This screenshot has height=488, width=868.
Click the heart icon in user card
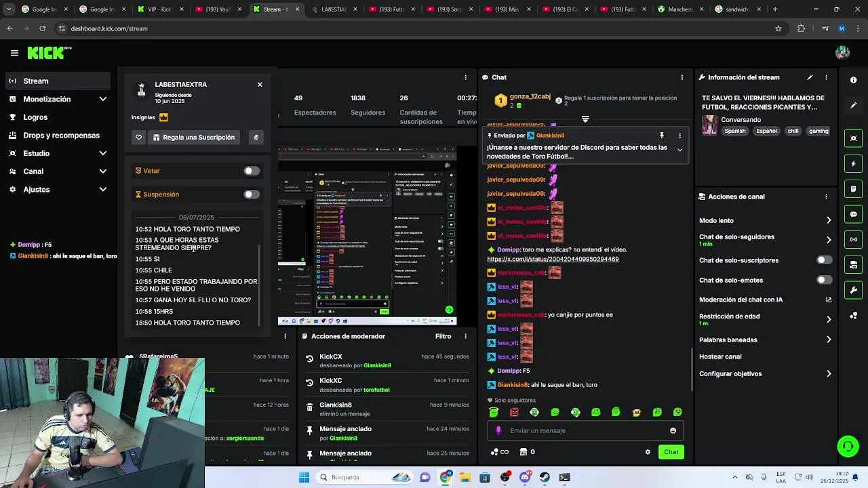point(139,138)
